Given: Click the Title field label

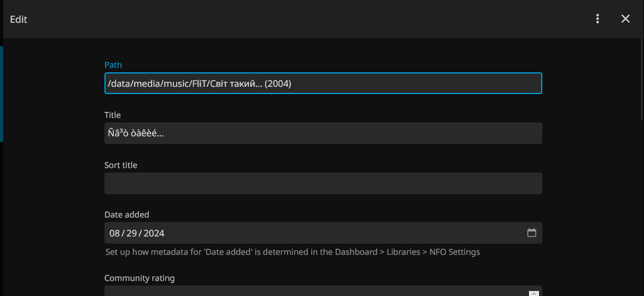Looking at the screenshot, I should [x=112, y=115].
